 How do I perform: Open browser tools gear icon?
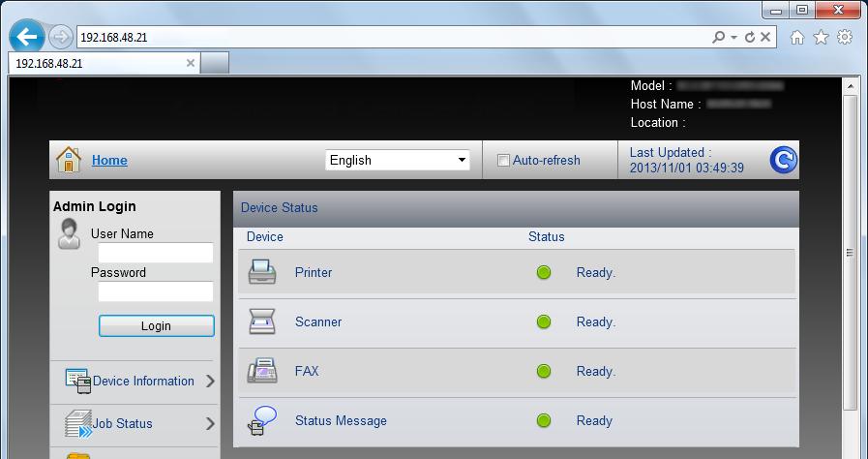(845, 37)
